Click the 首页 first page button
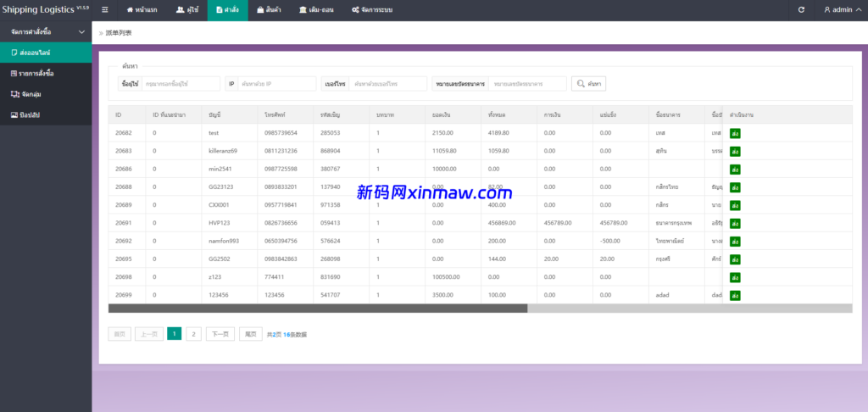 tap(120, 334)
